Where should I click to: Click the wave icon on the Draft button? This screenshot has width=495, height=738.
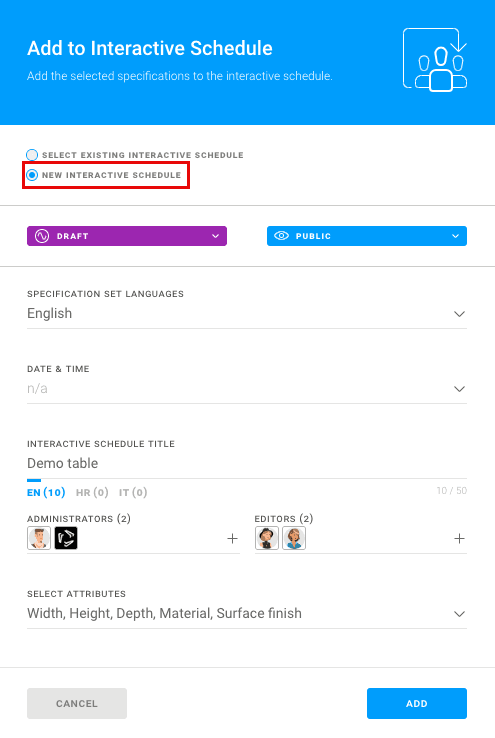point(42,236)
